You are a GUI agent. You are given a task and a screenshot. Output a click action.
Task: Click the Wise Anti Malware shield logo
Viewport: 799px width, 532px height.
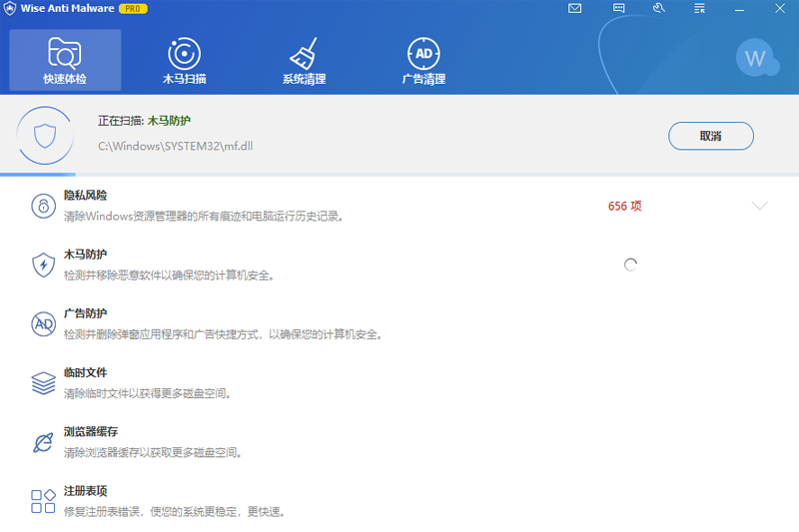tap(10, 9)
